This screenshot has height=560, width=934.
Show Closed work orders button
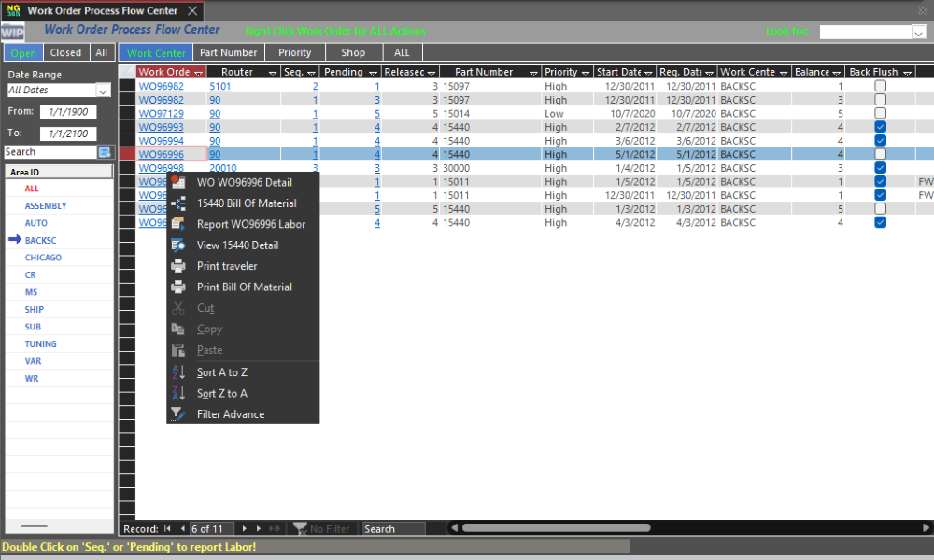click(x=65, y=53)
